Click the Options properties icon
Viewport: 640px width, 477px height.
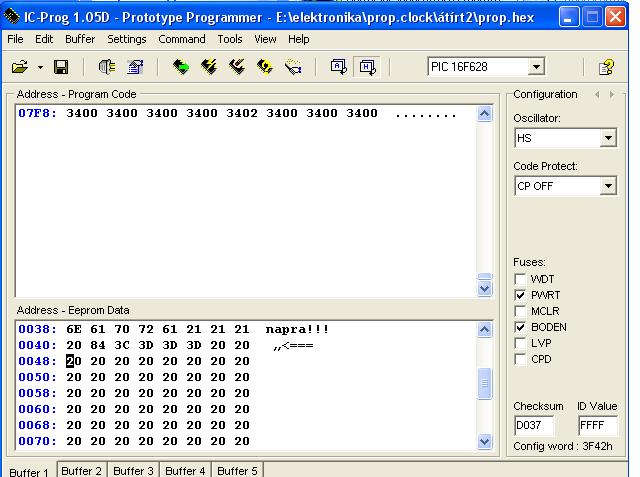(135, 67)
